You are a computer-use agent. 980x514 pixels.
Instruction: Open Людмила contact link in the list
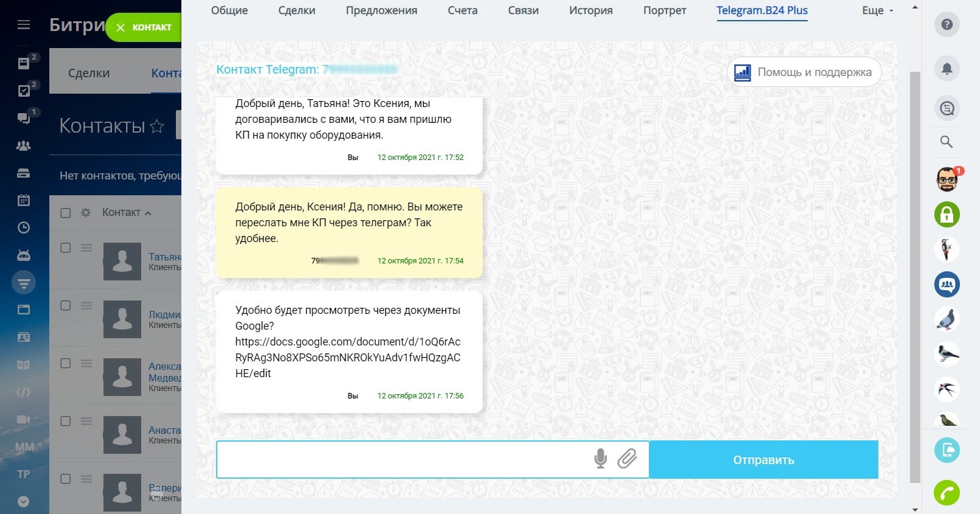coord(165,314)
